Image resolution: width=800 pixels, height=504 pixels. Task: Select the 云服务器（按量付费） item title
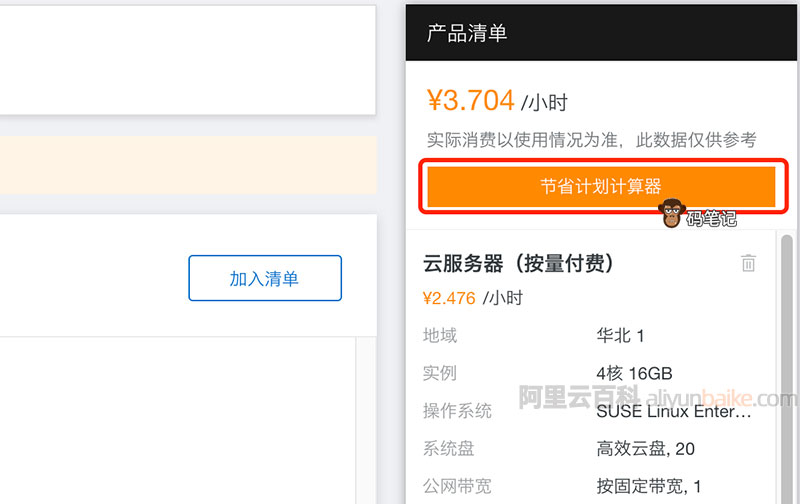(x=518, y=264)
